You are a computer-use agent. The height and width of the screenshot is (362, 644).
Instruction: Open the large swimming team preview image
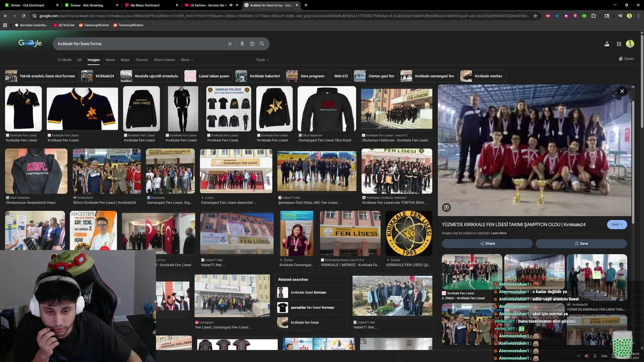click(x=534, y=150)
